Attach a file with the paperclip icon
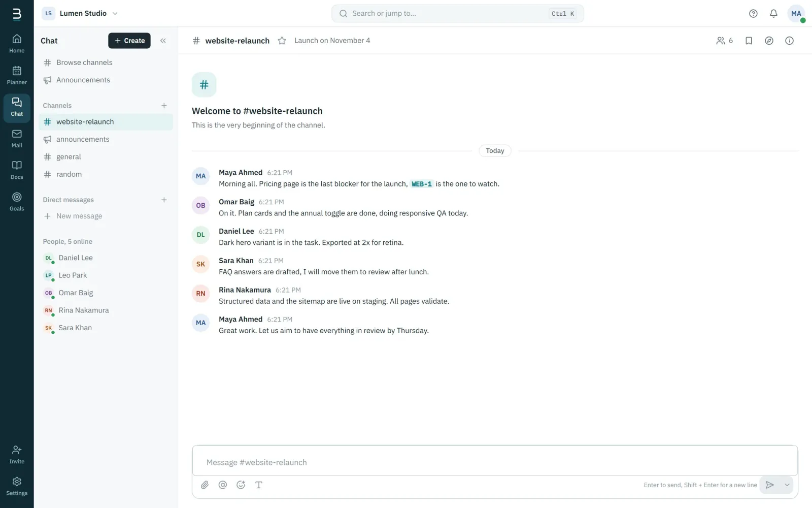 [x=205, y=485]
